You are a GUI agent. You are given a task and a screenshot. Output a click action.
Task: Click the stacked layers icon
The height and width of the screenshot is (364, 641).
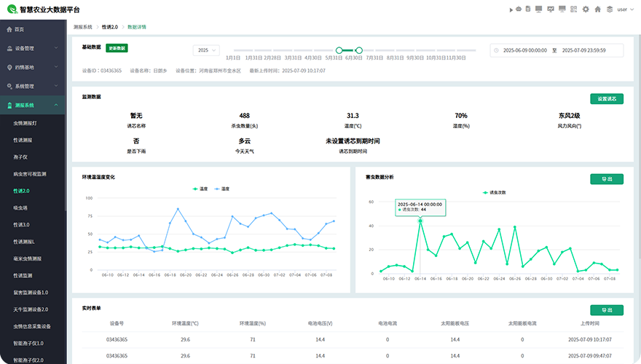click(x=609, y=9)
